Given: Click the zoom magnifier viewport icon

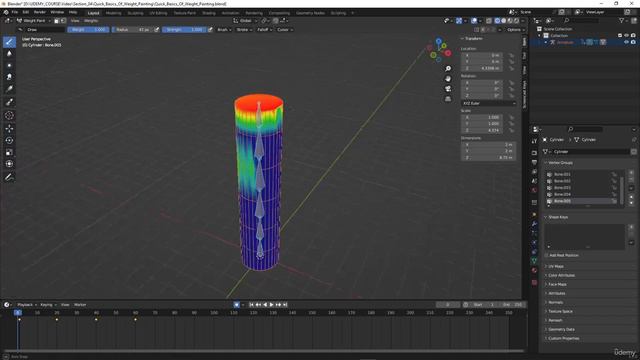Looking at the screenshot, I should [x=448, y=68].
